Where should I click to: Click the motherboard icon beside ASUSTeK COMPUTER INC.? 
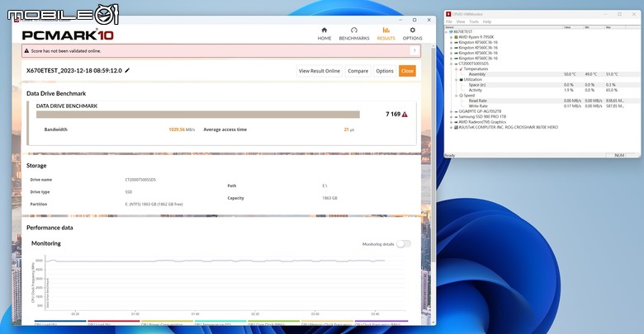(x=456, y=127)
